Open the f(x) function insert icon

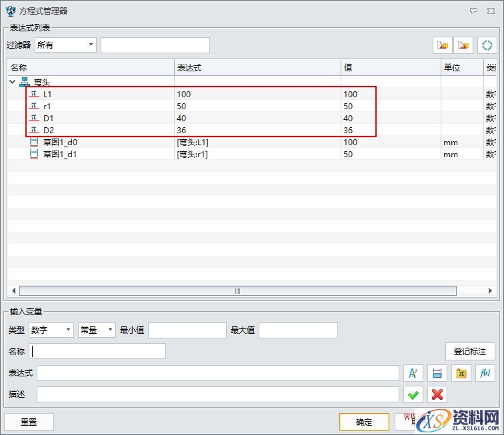(485, 373)
